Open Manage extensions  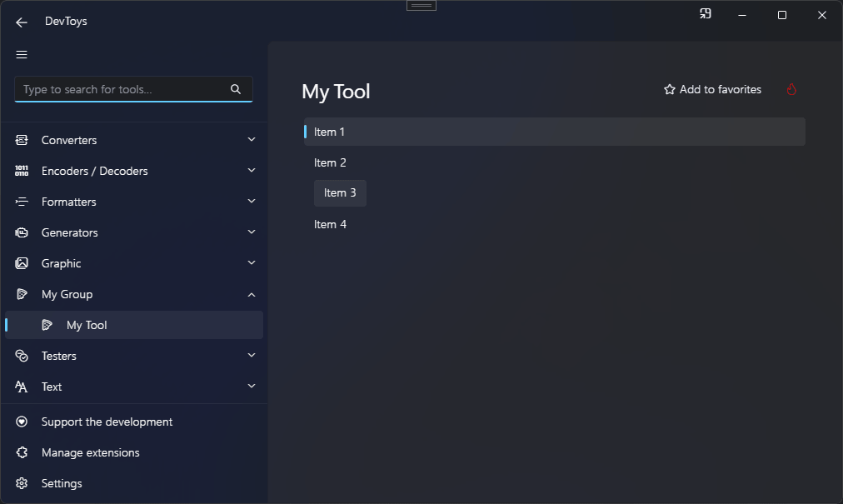[90, 452]
